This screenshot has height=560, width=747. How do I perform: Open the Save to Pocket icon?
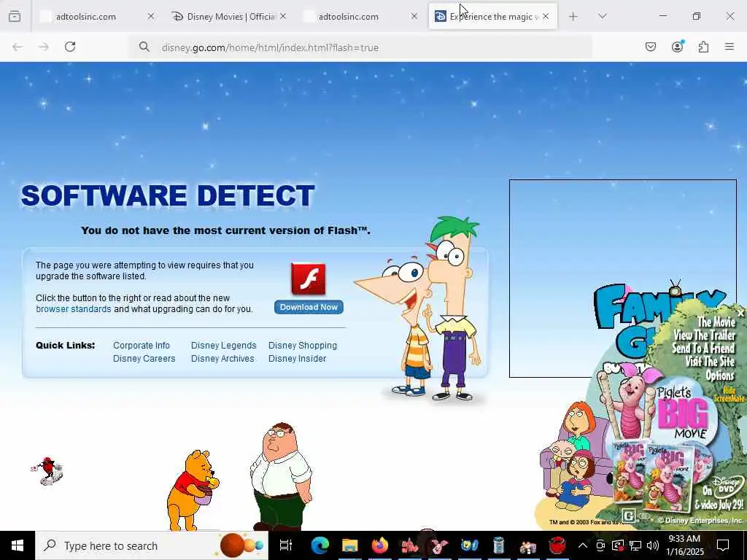[x=651, y=47]
